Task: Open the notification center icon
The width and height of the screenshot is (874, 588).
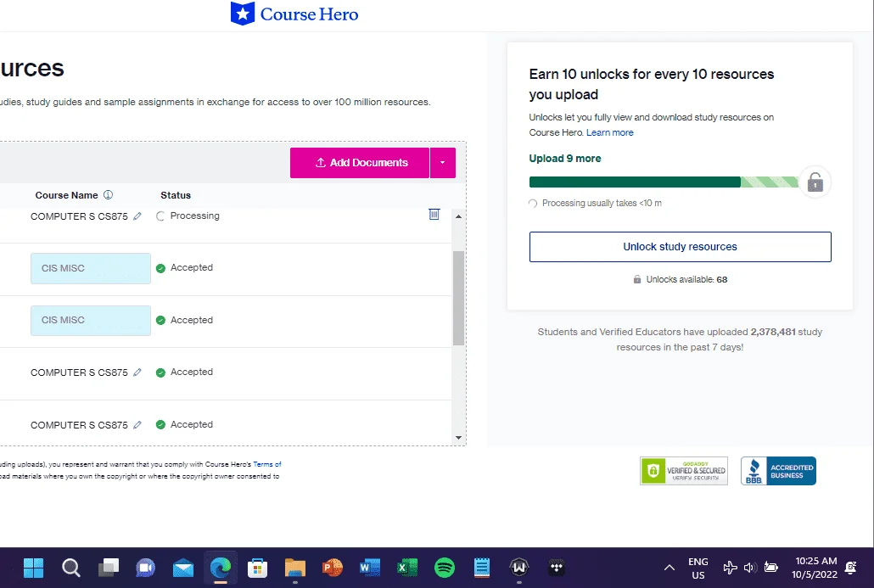Action: click(850, 568)
